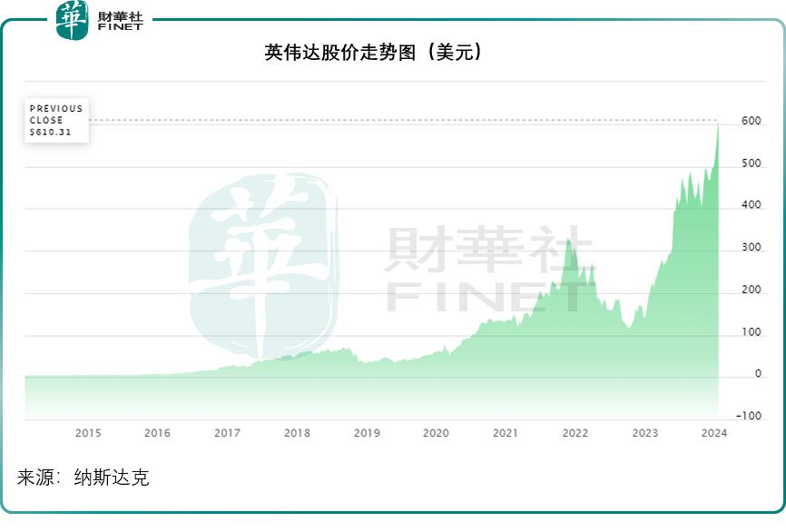
Task: Click the 300 y-axis value
Action: tap(752, 247)
